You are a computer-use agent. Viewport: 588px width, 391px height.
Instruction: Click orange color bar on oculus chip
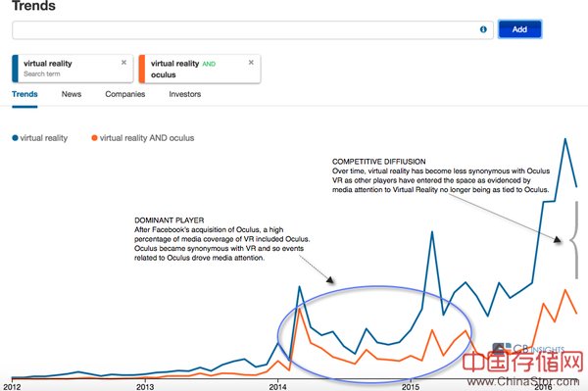coord(142,69)
